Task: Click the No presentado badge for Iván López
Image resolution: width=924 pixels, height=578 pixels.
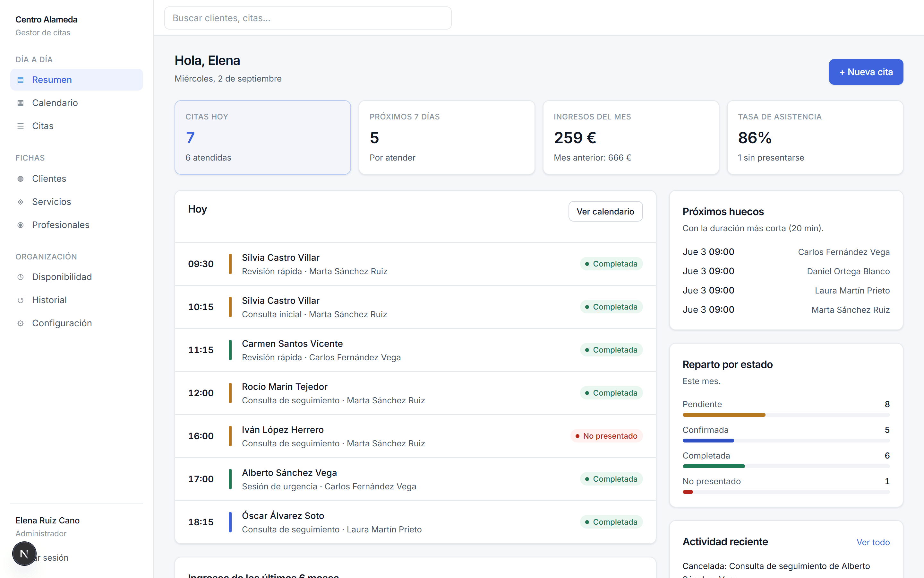Action: click(x=606, y=436)
